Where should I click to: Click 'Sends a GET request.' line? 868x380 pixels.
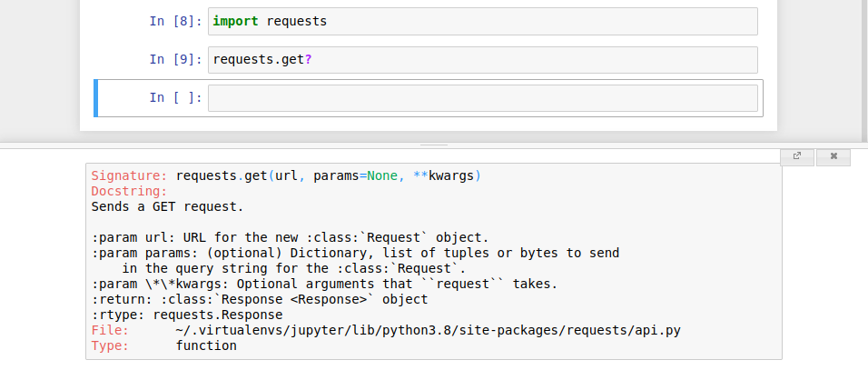168,206
